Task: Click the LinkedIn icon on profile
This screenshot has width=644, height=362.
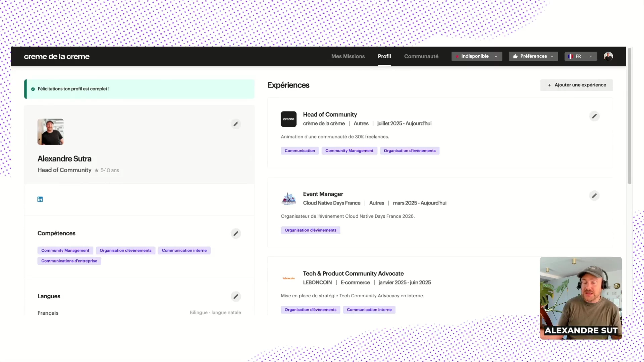Action: pyautogui.click(x=40, y=199)
